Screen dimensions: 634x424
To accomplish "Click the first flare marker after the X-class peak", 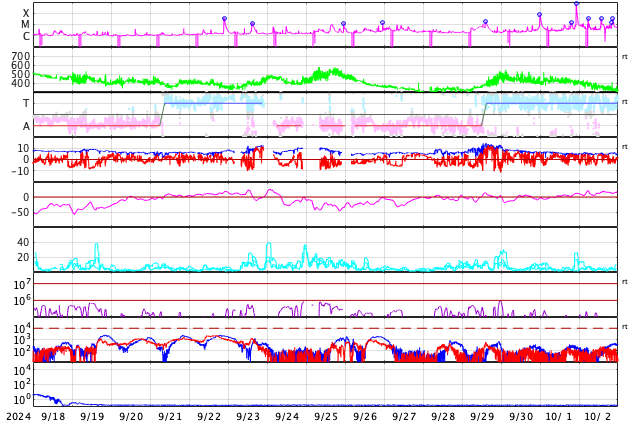I will [589, 19].
